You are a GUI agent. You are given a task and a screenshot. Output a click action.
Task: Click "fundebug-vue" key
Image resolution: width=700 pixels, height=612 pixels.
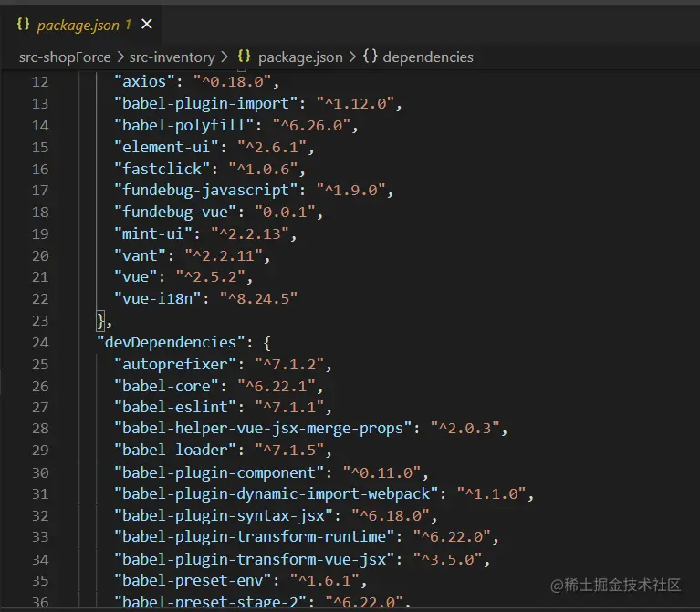175,212
